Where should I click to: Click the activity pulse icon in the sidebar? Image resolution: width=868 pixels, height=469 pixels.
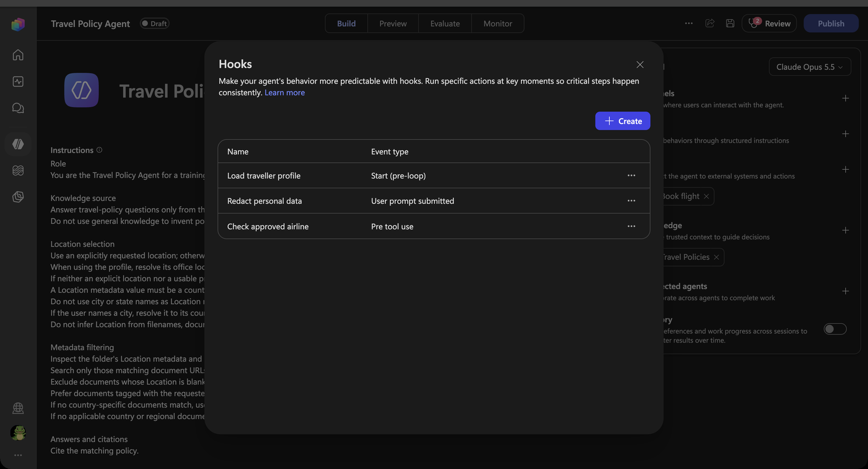[x=18, y=81]
